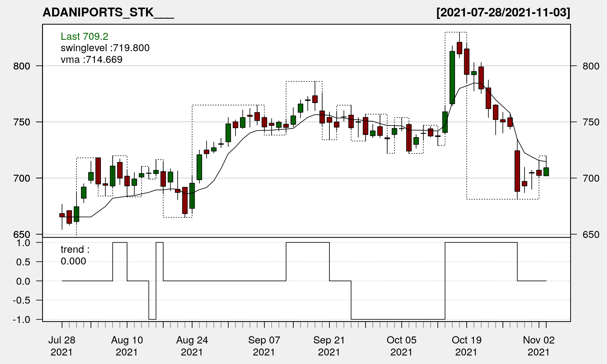Click the tallest green candle in mid-October
607x364 pixels.
(452, 77)
